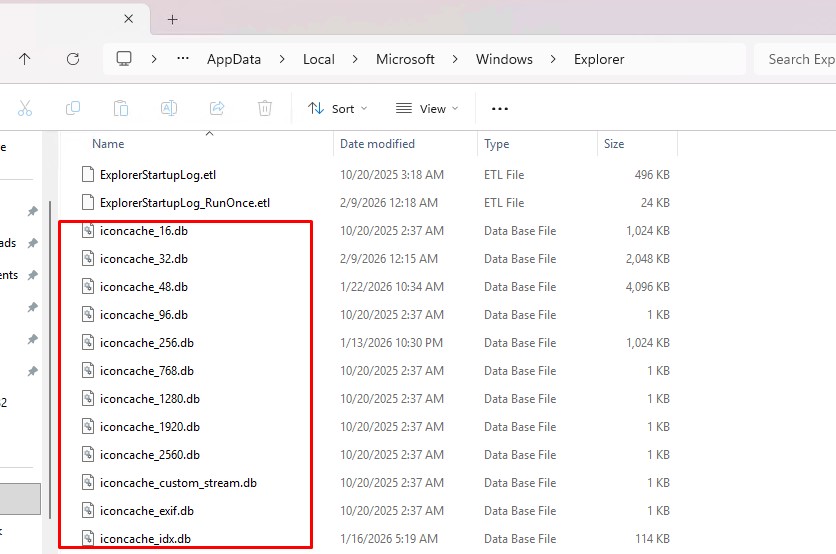The image size is (836, 554).
Task: Click the iconcache_96.db file icon
Action: coord(88,314)
